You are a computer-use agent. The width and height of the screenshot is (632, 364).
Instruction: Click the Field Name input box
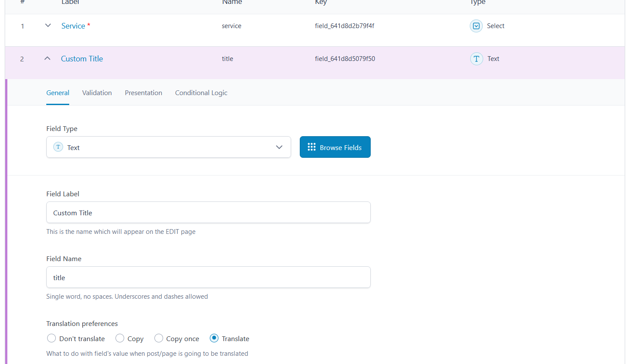209,277
